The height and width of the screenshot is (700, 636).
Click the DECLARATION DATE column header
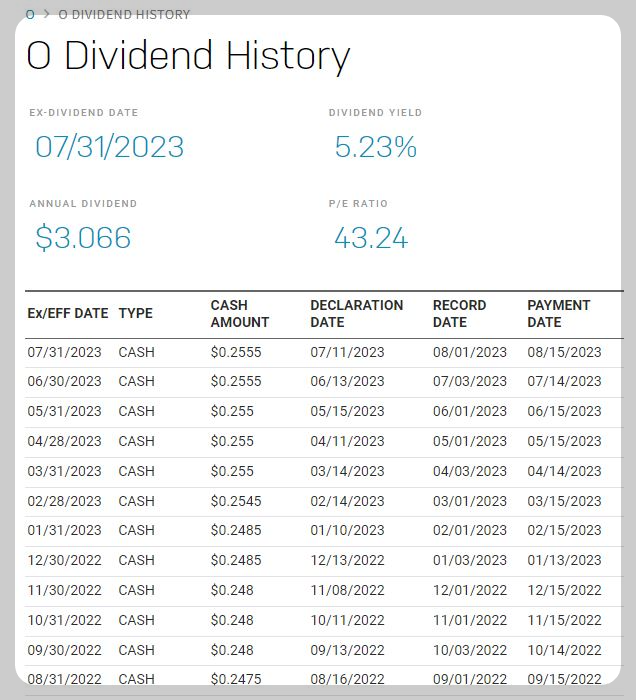357,313
